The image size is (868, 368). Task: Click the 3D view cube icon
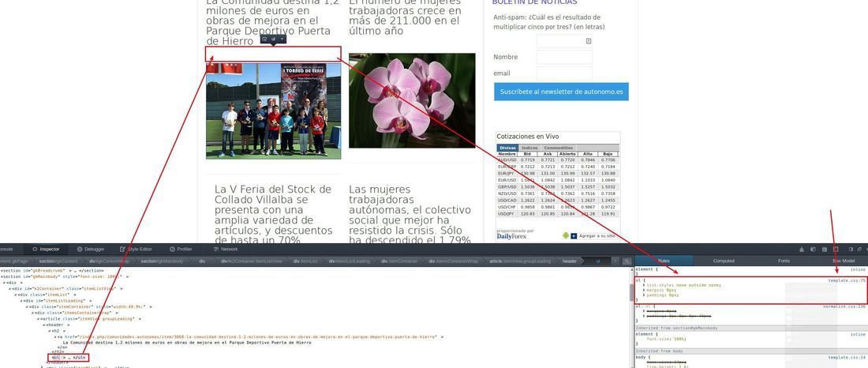pyautogui.click(x=813, y=250)
